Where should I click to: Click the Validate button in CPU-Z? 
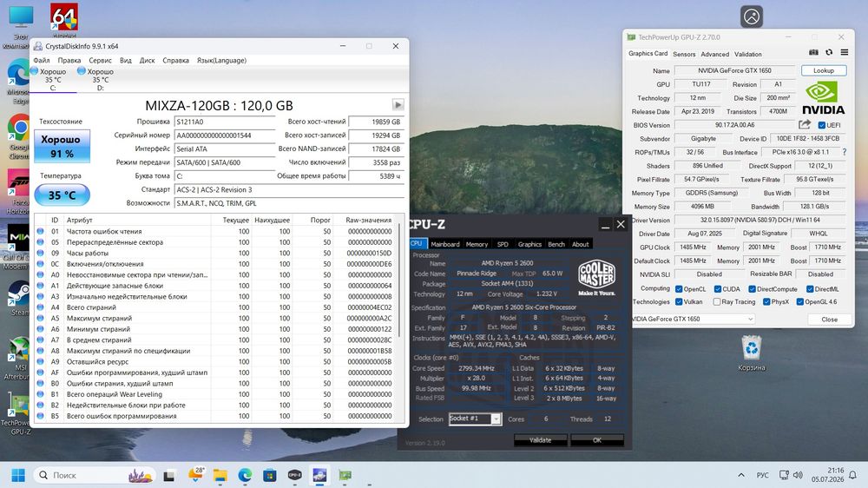540,440
